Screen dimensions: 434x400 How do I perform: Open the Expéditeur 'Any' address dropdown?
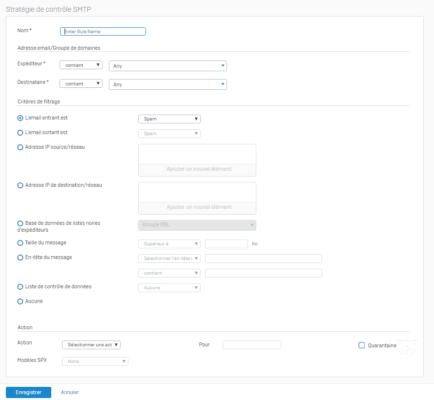(x=168, y=66)
